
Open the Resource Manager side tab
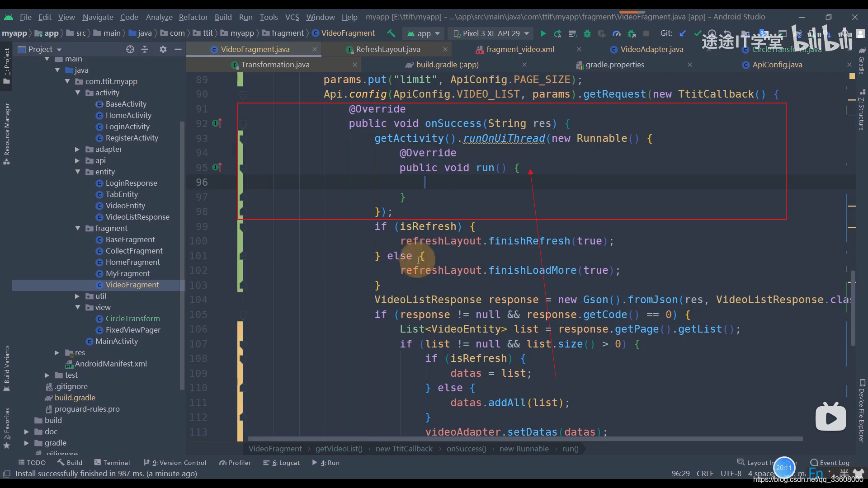(x=7, y=134)
